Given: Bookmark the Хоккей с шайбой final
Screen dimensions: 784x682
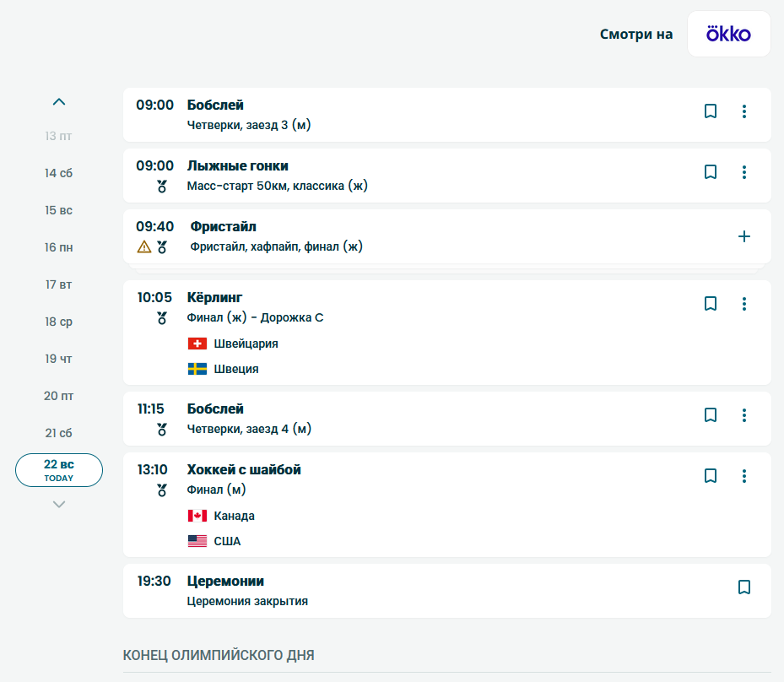Looking at the screenshot, I should coord(711,476).
